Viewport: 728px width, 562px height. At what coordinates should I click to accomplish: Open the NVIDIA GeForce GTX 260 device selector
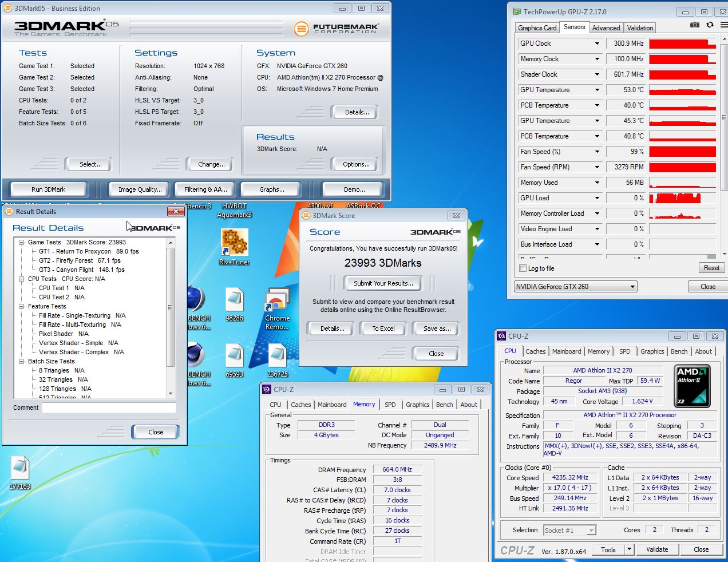tap(576, 286)
